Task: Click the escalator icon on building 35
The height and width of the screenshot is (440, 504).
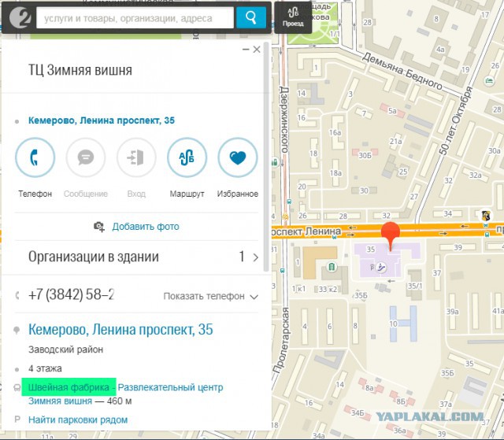Action: [381, 267]
